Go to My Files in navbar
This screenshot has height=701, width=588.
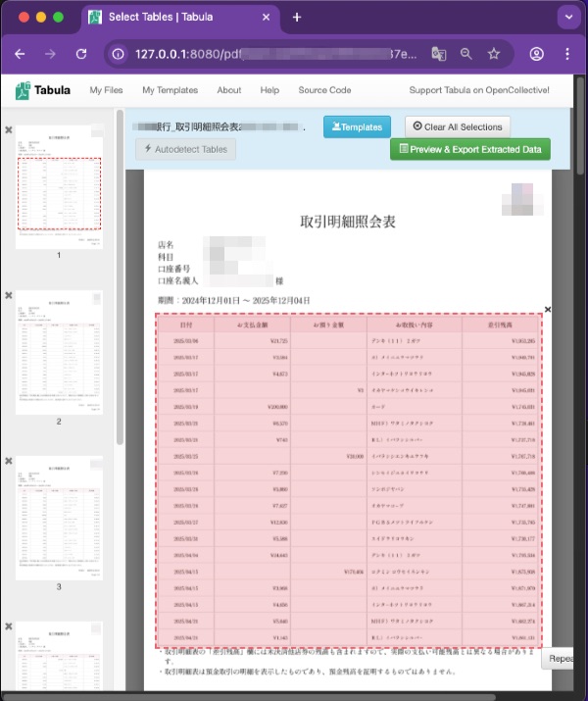(107, 90)
